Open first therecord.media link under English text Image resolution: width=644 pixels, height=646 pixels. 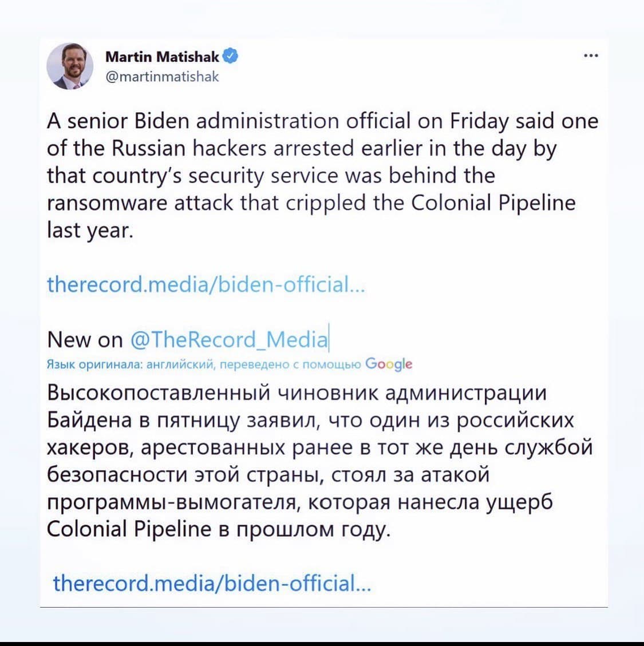tap(206, 284)
